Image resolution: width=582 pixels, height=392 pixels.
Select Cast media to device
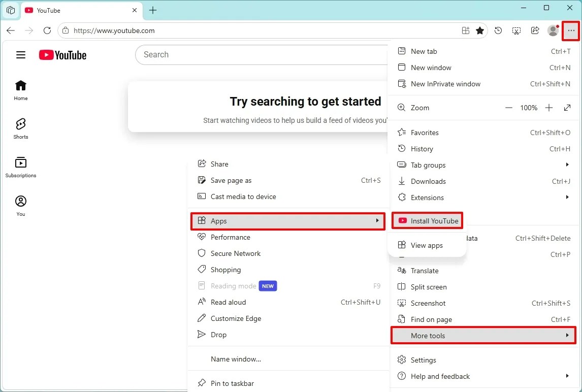288,197
